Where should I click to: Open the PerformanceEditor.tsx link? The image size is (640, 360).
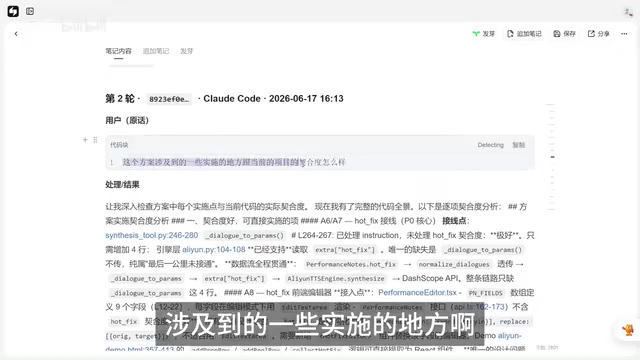tap(417, 293)
